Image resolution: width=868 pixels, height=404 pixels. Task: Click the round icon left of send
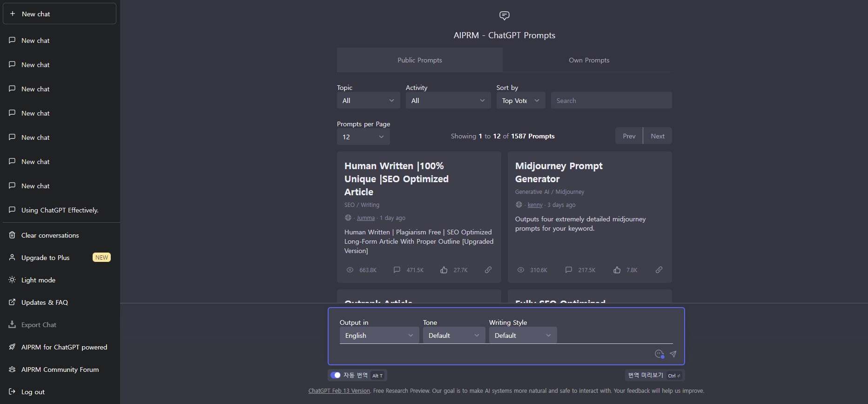pos(659,354)
